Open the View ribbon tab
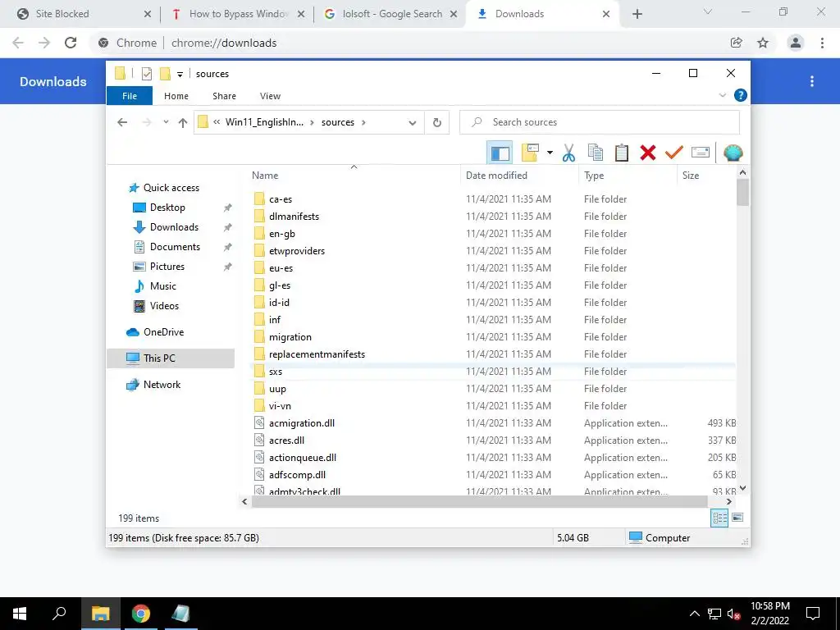 coord(270,96)
